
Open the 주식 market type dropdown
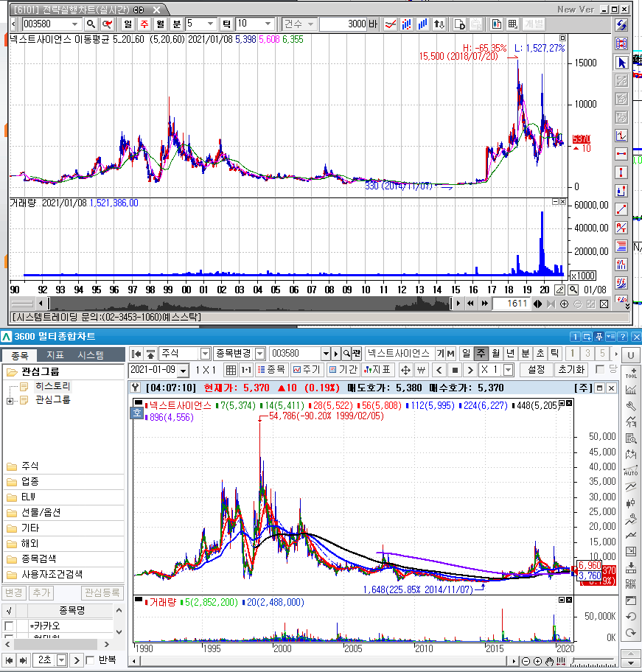click(x=204, y=354)
